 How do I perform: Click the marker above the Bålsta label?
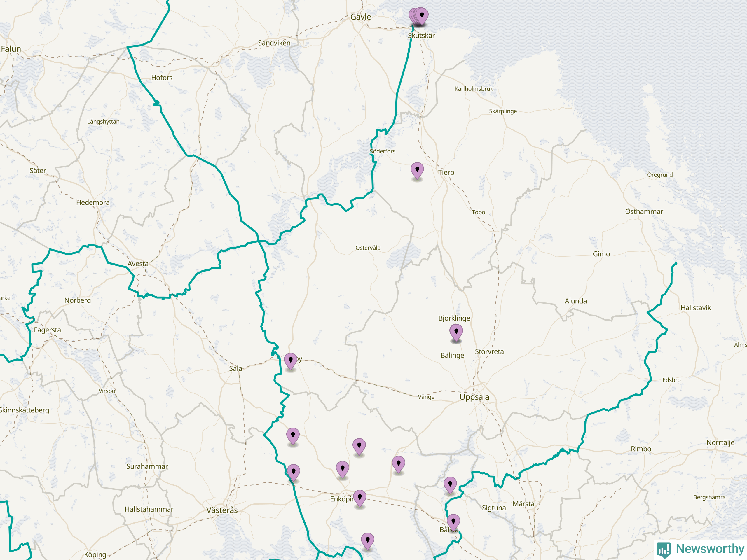[453, 523]
